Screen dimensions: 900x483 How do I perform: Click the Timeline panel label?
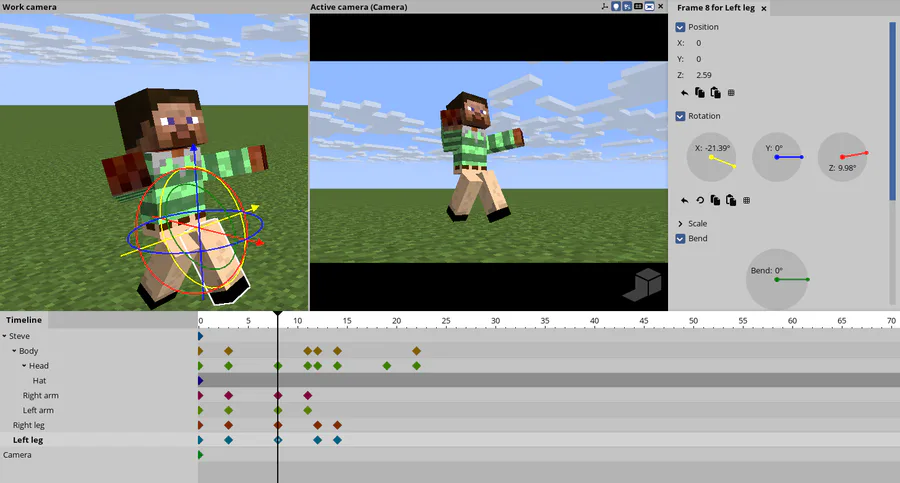(x=24, y=320)
